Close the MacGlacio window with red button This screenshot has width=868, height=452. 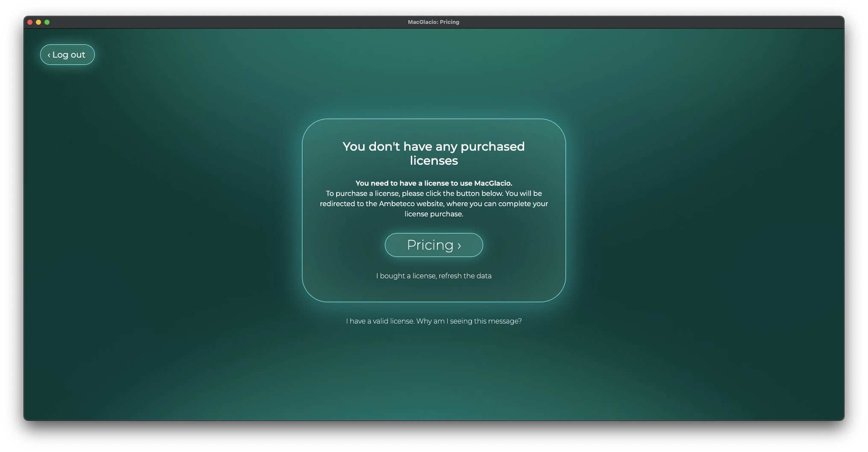pyautogui.click(x=30, y=22)
